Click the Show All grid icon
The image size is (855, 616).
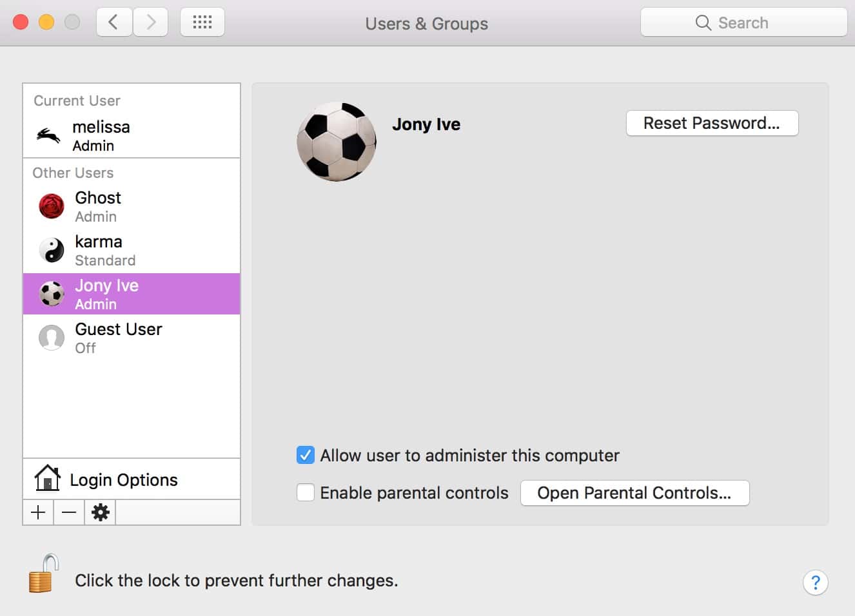202,23
